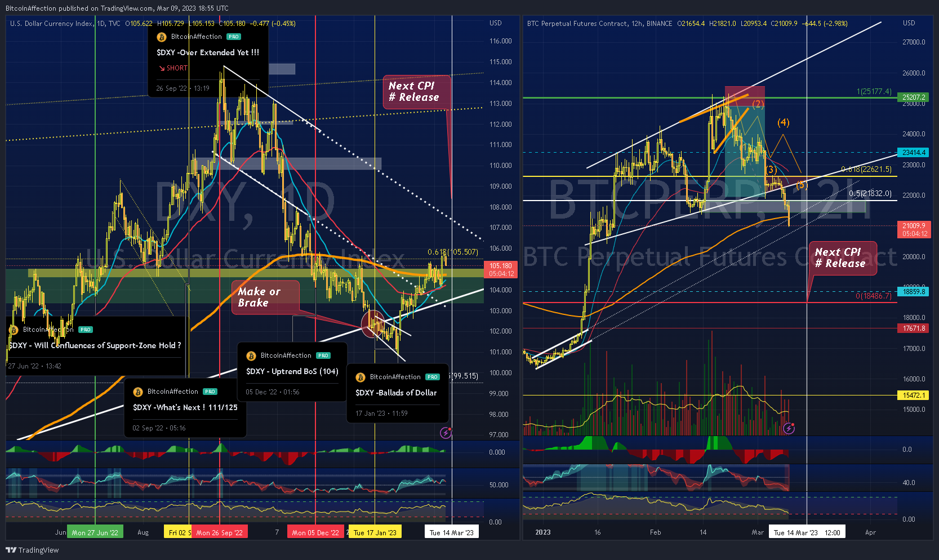Click the Bitcoin avatar on the 'Confluences of Support-Zone' idea
Viewport: 939px width, 560px height.
click(14, 330)
